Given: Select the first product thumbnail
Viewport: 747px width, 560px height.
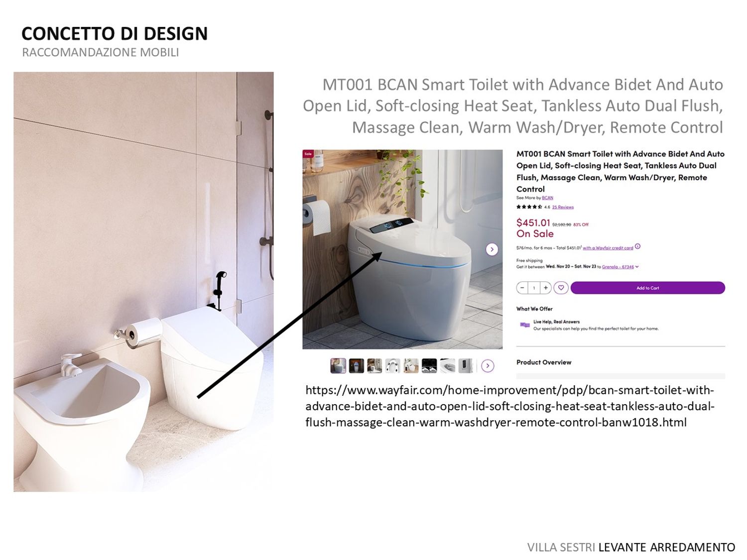Looking at the screenshot, I should point(338,366).
